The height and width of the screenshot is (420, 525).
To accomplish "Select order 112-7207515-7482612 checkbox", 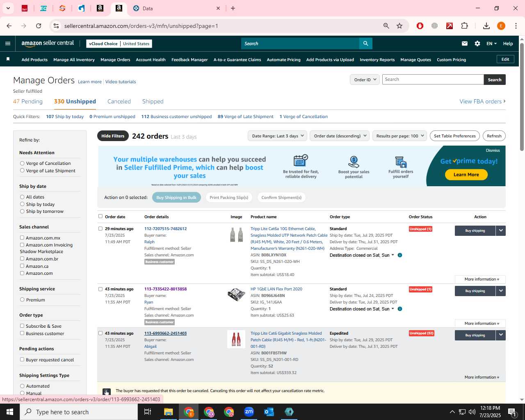I will coord(100,228).
